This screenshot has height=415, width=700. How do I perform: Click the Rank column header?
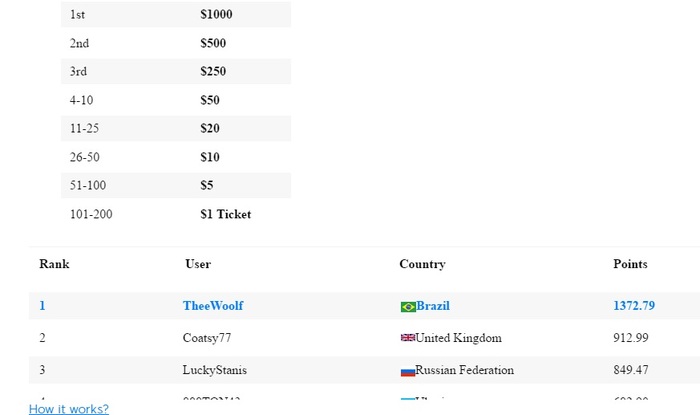pyautogui.click(x=54, y=264)
